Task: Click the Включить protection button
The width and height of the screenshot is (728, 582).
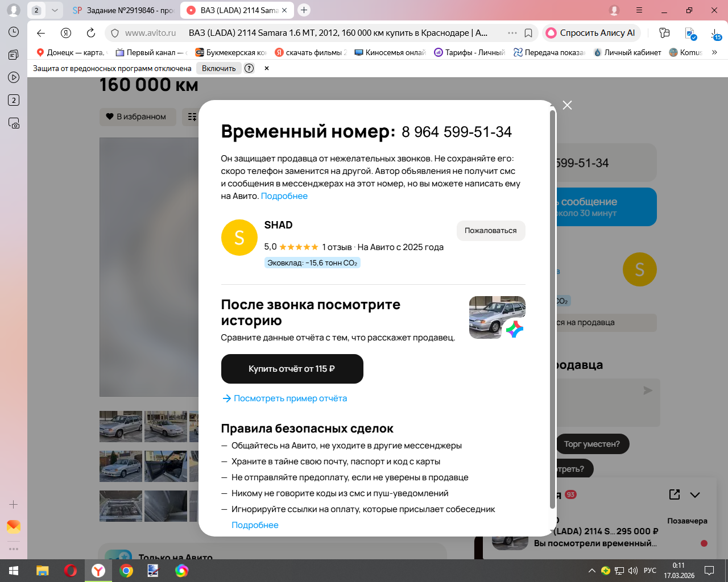Action: [218, 68]
